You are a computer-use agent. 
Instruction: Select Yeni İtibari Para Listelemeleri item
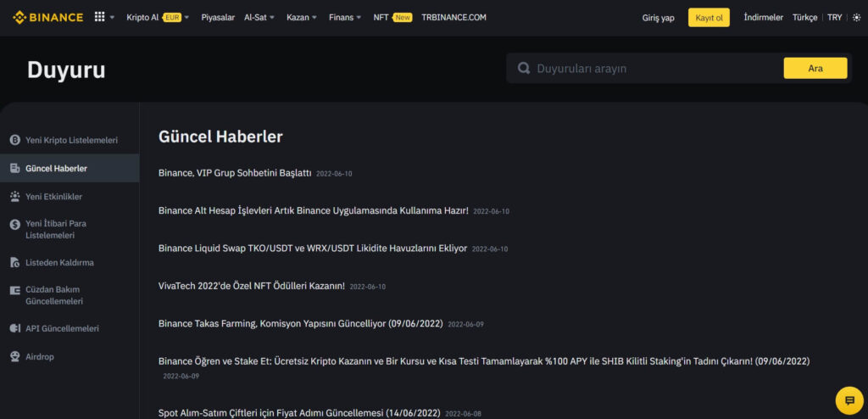tap(70, 230)
